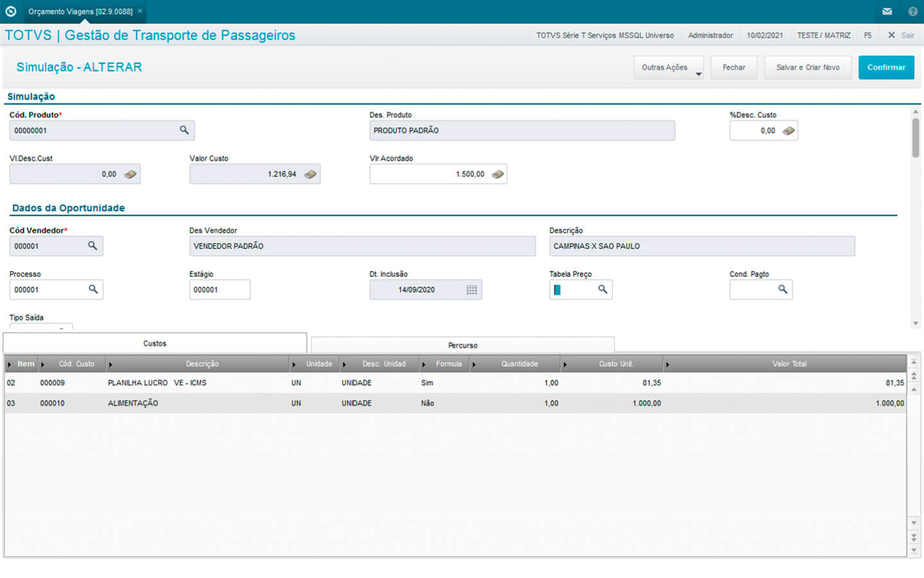Switch to the Percurso tab
924x578 pixels.
[462, 346]
